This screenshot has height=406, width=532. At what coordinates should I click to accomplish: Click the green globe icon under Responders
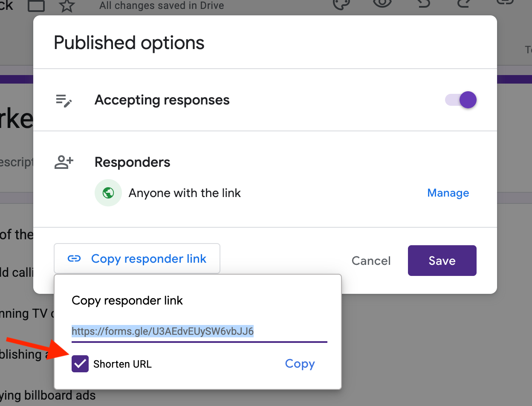pyautogui.click(x=108, y=193)
